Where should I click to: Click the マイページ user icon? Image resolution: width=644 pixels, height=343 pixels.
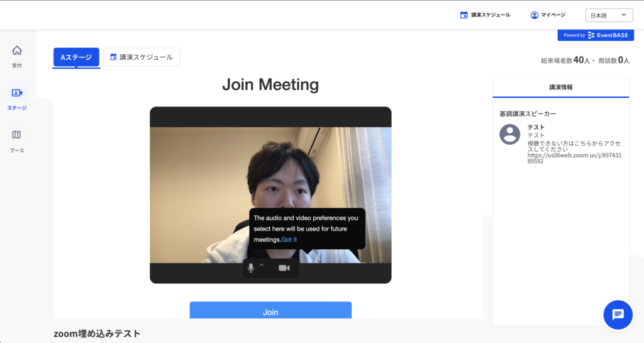click(535, 15)
